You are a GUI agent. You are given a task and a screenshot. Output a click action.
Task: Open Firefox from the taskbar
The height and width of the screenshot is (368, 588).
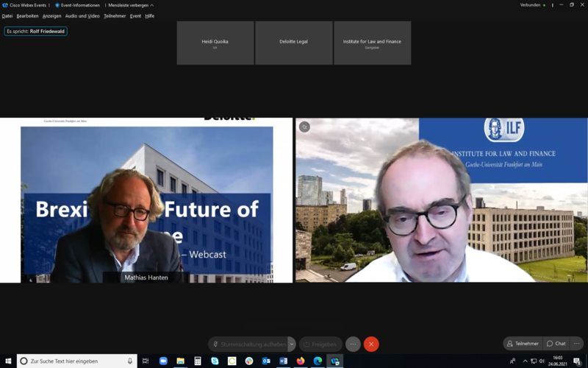[x=301, y=361]
